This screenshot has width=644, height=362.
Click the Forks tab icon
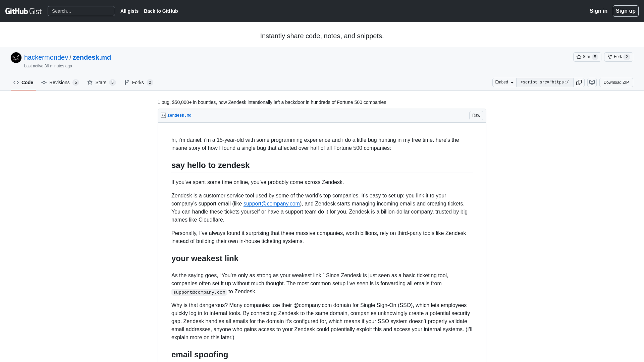point(126,82)
